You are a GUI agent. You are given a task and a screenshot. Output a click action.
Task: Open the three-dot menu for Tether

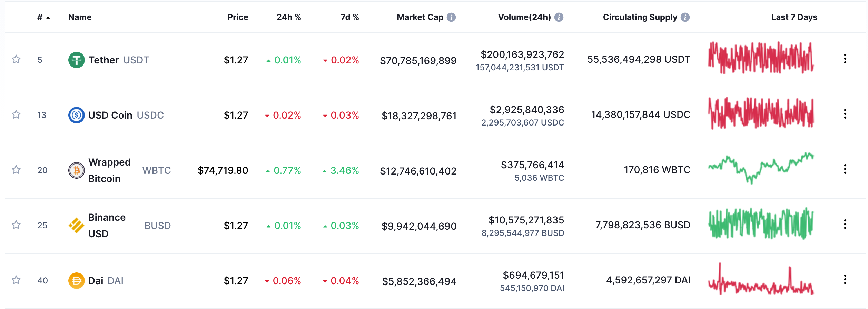(845, 59)
